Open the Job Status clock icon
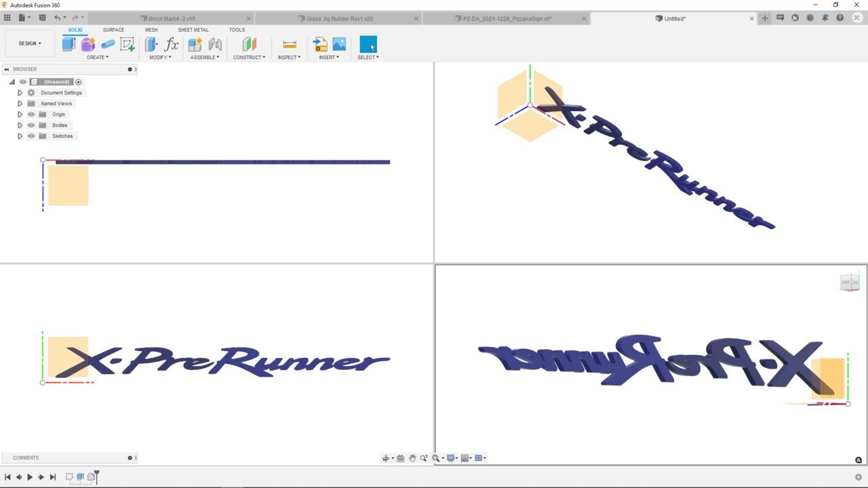Screen dimensions: 868x488 [x=810, y=18]
